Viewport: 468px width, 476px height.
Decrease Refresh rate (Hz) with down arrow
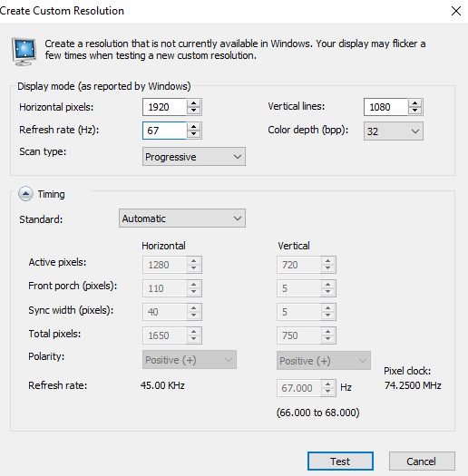point(194,134)
